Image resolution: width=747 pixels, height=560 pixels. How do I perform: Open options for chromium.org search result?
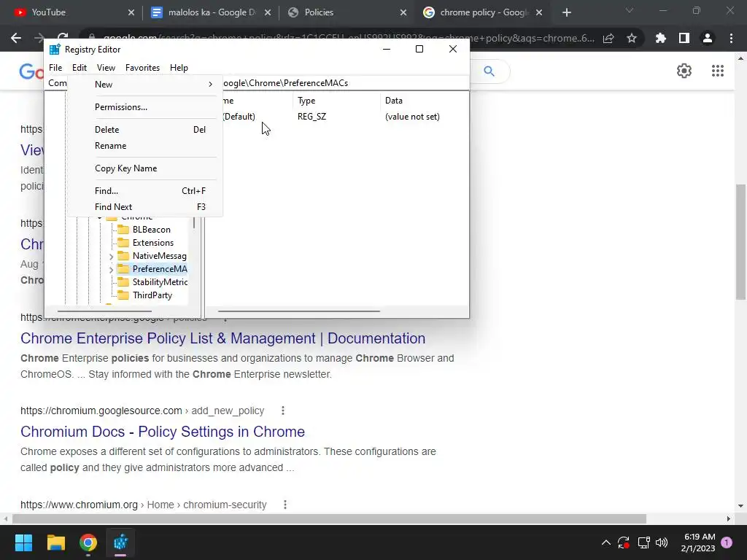pyautogui.click(x=285, y=505)
